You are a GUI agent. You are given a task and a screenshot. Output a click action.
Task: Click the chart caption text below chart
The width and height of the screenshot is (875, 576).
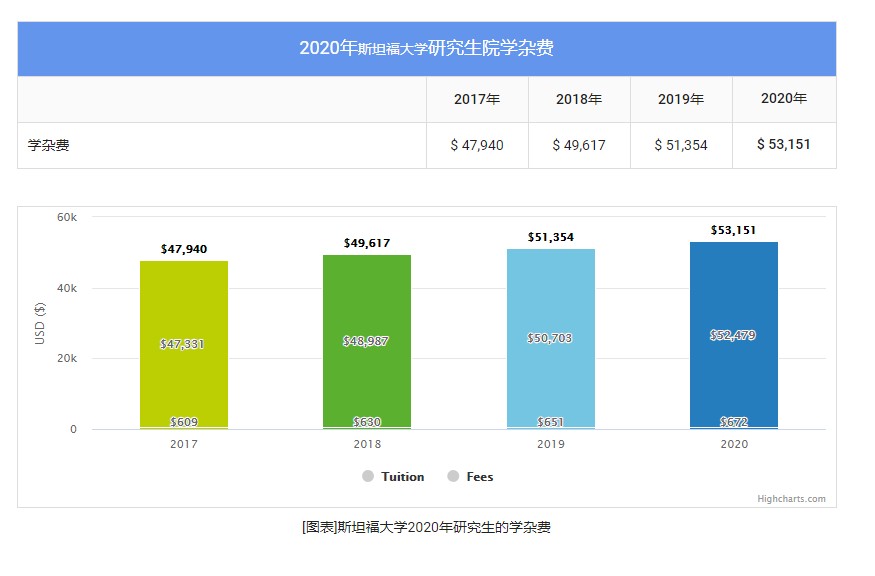[426, 527]
